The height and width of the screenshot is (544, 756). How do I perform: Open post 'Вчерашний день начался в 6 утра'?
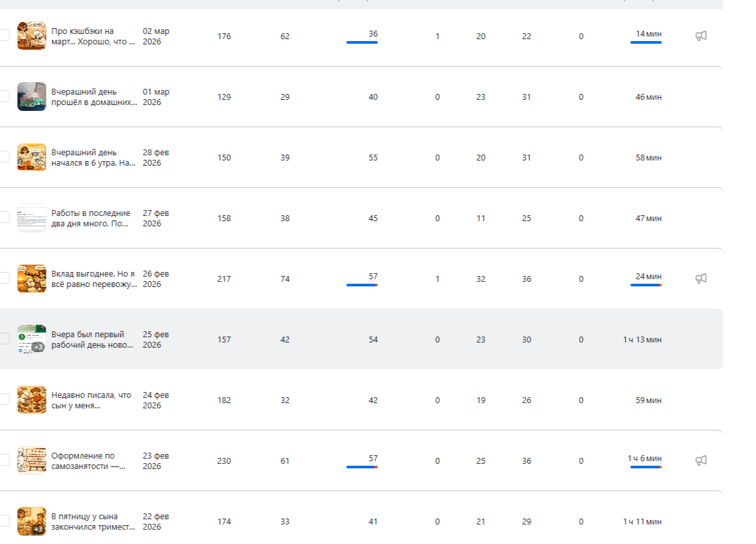tap(93, 157)
